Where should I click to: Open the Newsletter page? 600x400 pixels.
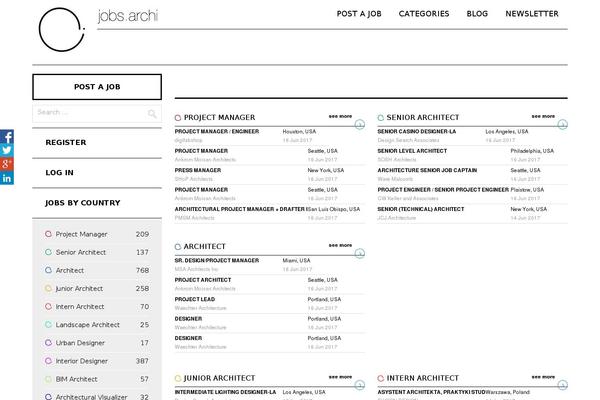coord(532,14)
